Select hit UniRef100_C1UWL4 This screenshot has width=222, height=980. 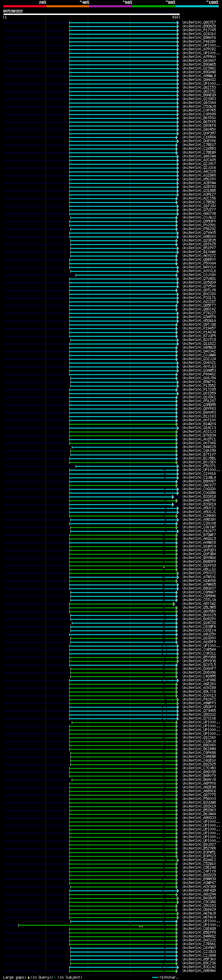click(199, 477)
